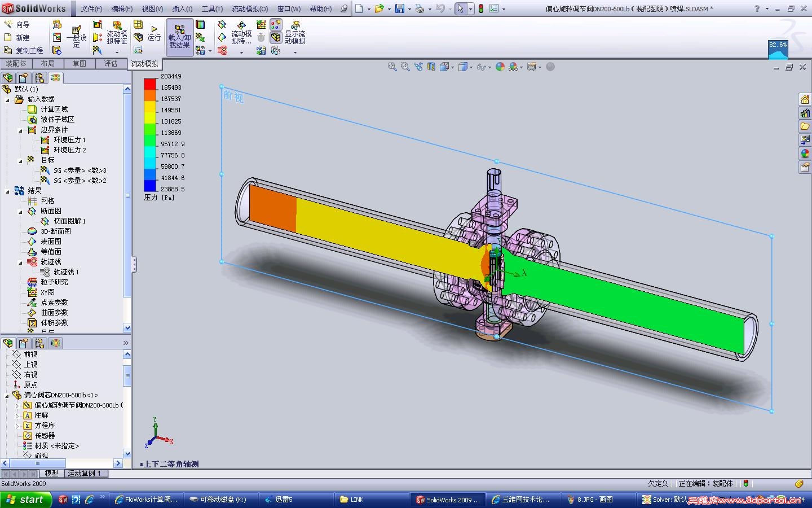Collapse the 断面图 tree node
This screenshot has height=508, width=812.
(21, 211)
